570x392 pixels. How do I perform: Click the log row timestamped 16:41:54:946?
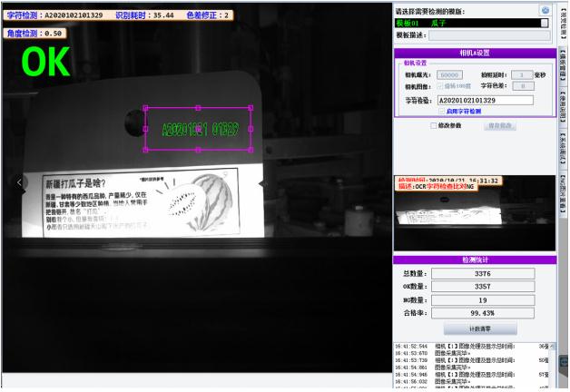(473, 375)
